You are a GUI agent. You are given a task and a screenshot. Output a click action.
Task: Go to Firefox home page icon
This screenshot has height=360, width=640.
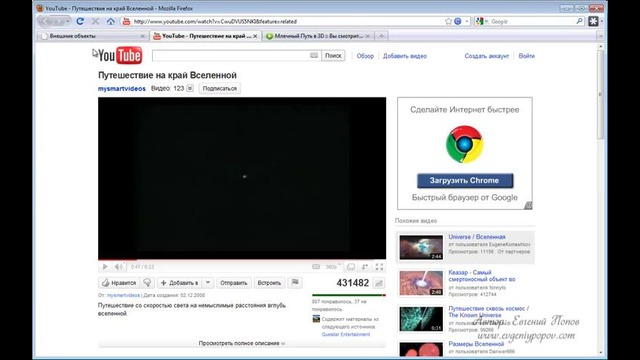pyautogui.click(x=111, y=21)
